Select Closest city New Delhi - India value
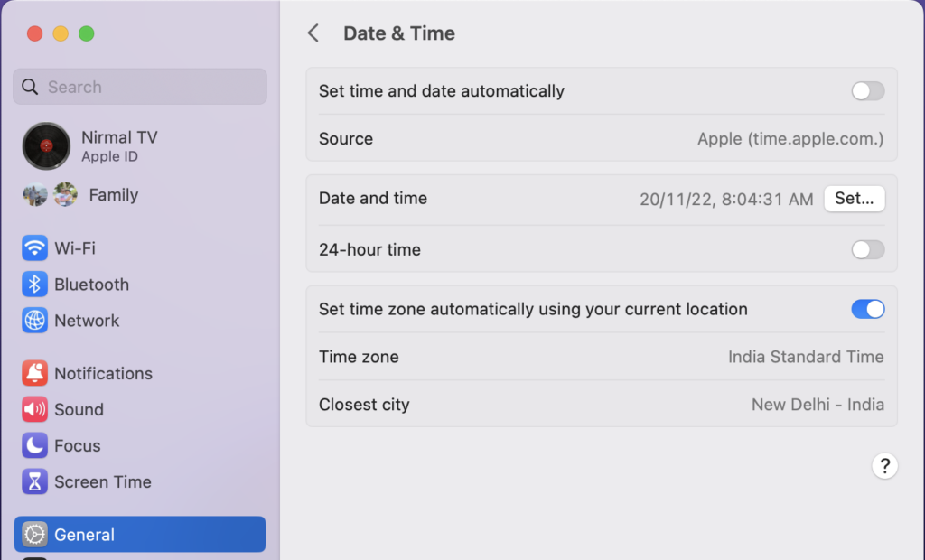Screen dimensions: 925x560 pyautogui.click(x=818, y=405)
